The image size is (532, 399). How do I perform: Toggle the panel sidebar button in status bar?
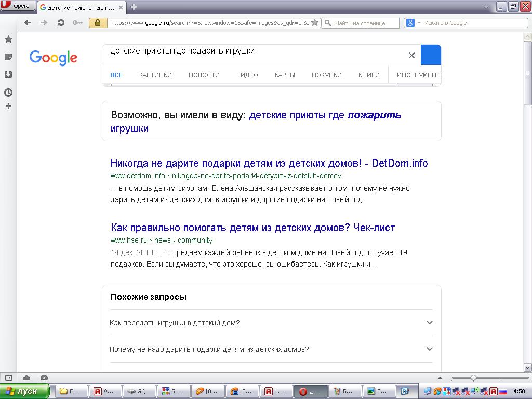coord(9,378)
